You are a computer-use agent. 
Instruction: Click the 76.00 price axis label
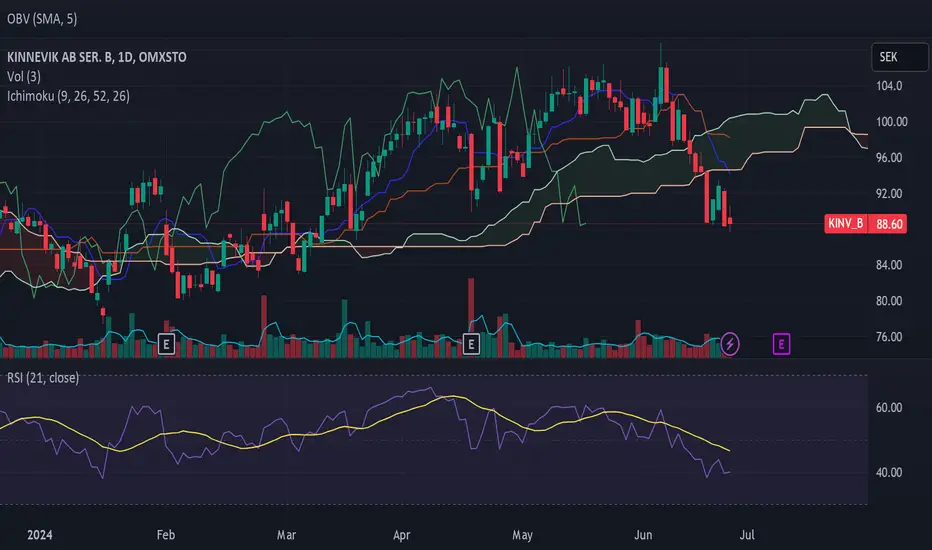(x=889, y=337)
